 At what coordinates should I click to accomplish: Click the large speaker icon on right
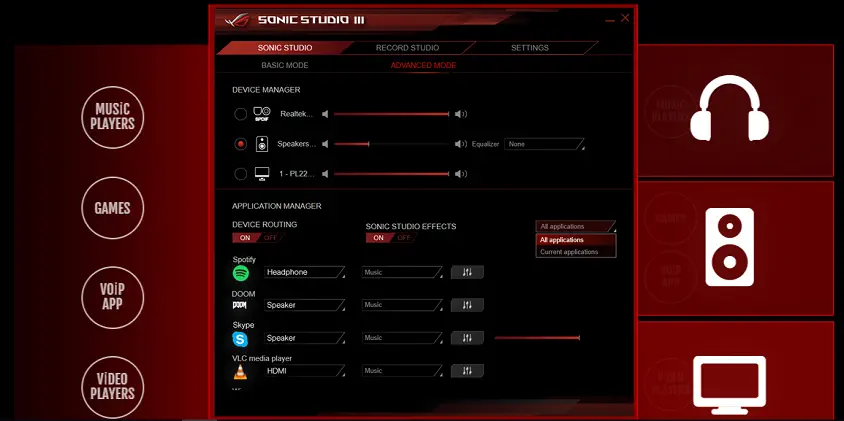pyautogui.click(x=729, y=247)
